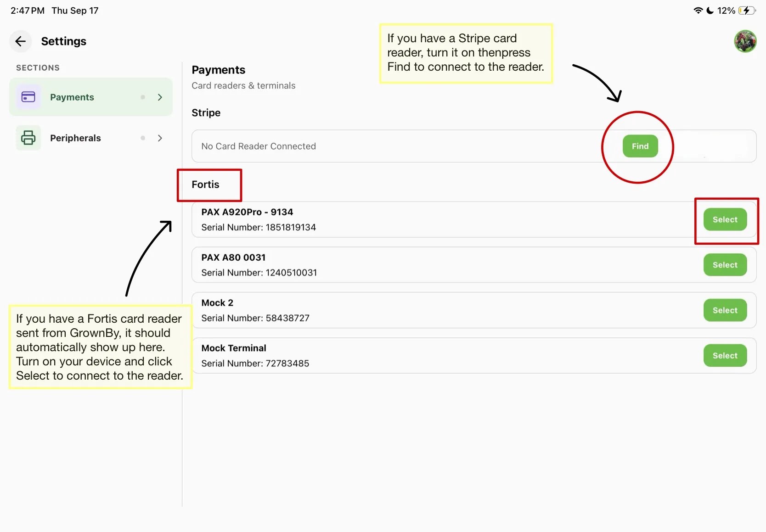
Task: Open the Payments section
Action: (x=91, y=97)
